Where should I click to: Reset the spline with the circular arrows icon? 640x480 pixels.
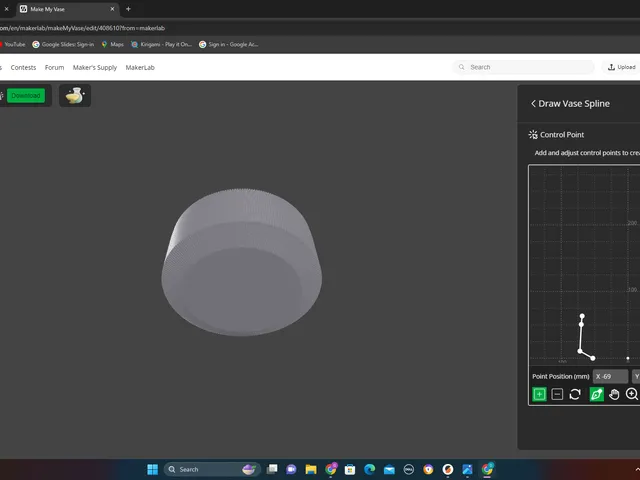point(575,394)
